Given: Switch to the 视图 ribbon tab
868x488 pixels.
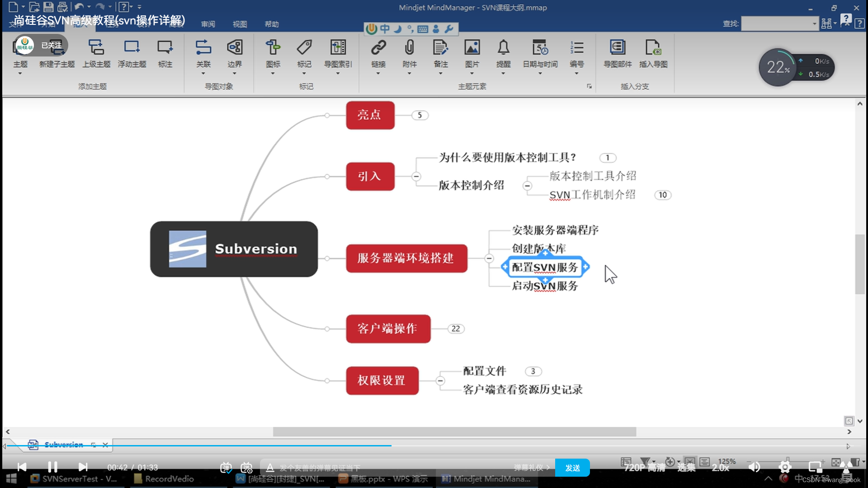Looking at the screenshot, I should pos(240,24).
